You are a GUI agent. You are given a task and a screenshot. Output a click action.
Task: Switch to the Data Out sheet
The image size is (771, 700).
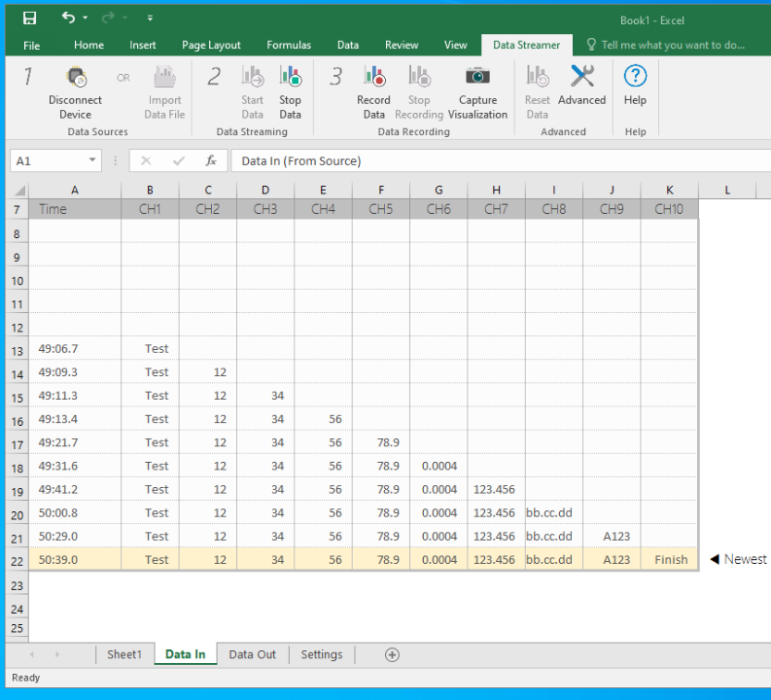click(x=252, y=654)
